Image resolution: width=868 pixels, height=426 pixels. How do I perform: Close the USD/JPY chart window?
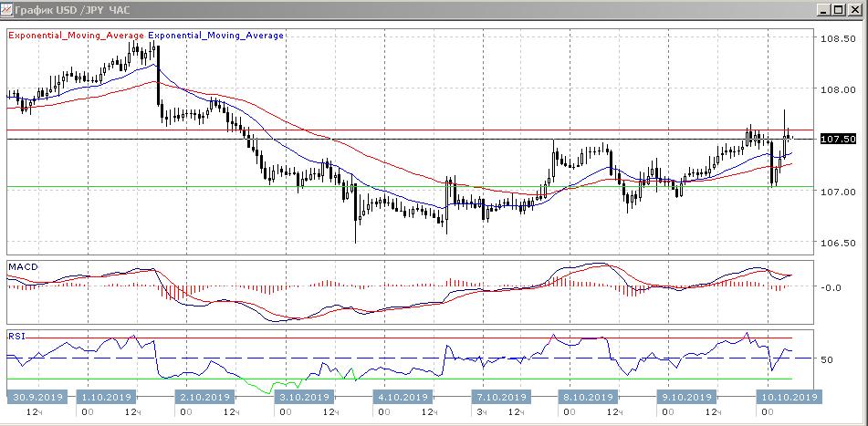point(854,10)
